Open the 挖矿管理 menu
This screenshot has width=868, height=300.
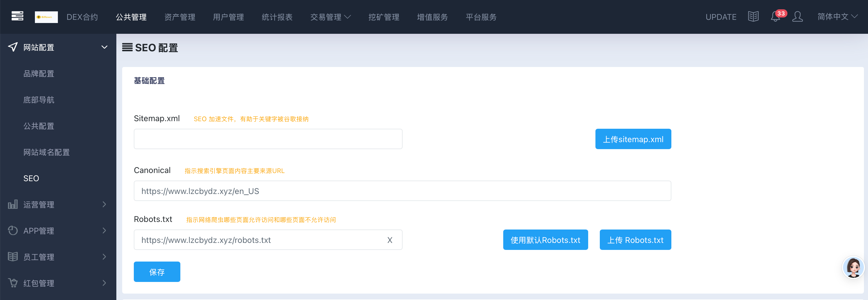(384, 17)
